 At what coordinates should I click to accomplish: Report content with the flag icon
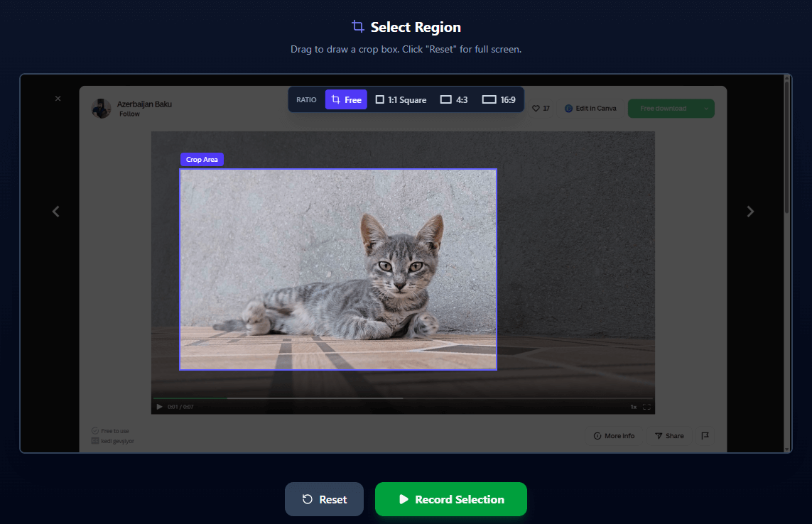pyautogui.click(x=705, y=436)
